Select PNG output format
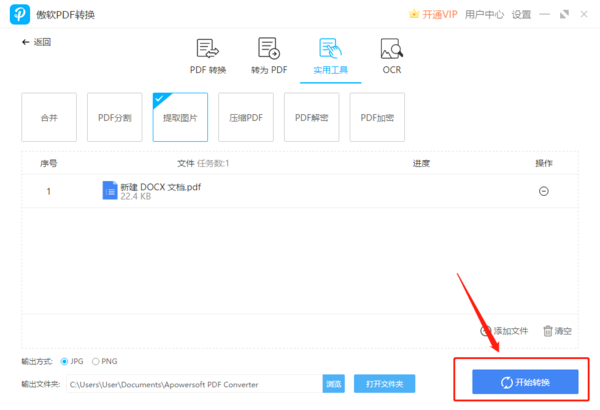 [x=104, y=361]
